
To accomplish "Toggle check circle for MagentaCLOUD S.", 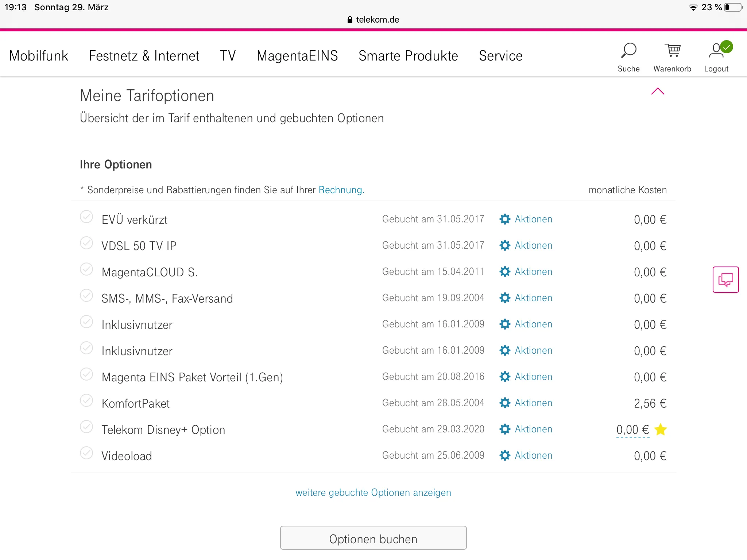I will 86,269.
